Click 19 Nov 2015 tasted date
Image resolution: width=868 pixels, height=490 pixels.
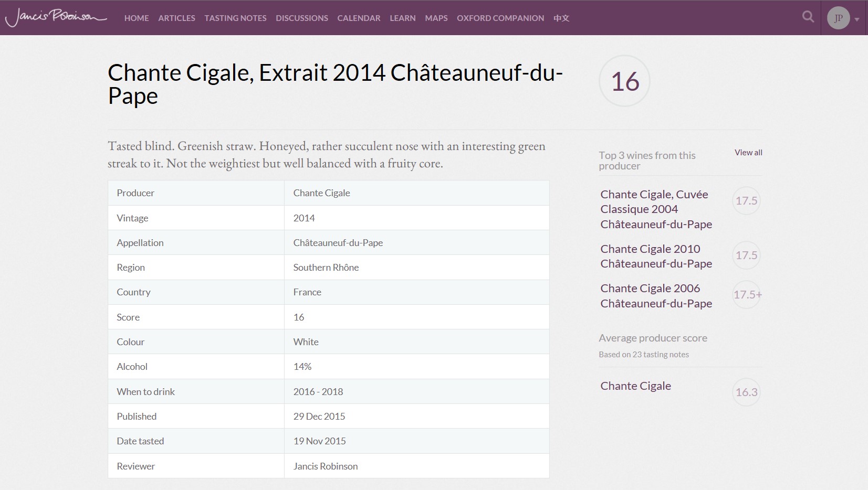pos(319,441)
